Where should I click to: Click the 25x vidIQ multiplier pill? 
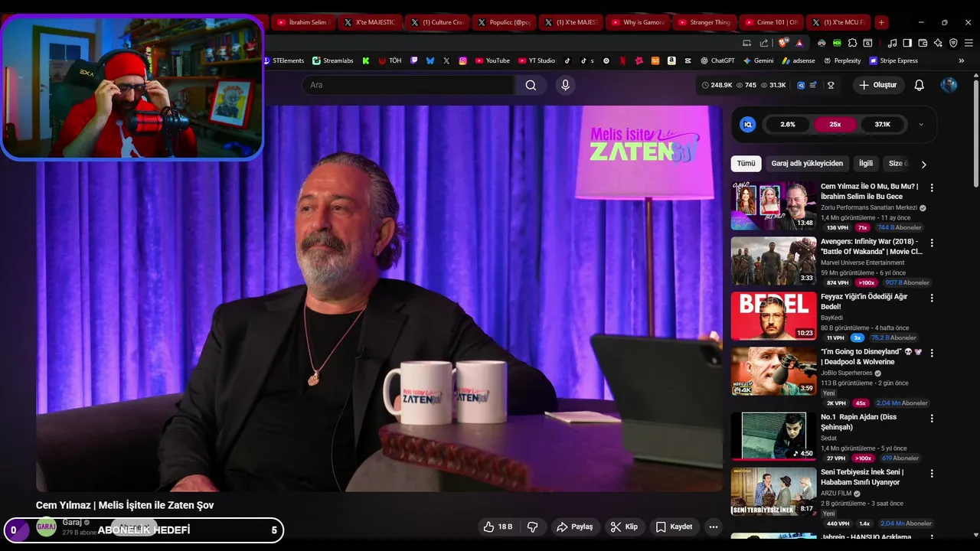(x=835, y=124)
